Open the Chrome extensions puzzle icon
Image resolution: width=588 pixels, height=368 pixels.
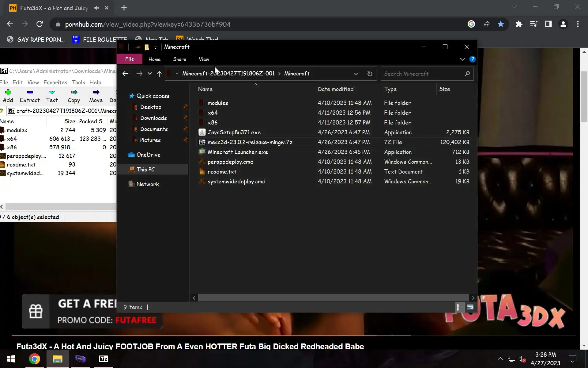519,24
